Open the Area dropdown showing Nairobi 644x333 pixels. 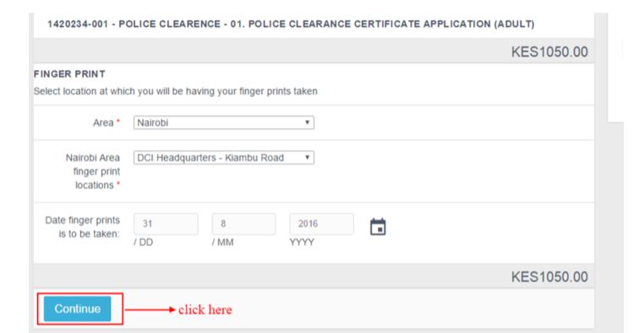224,123
